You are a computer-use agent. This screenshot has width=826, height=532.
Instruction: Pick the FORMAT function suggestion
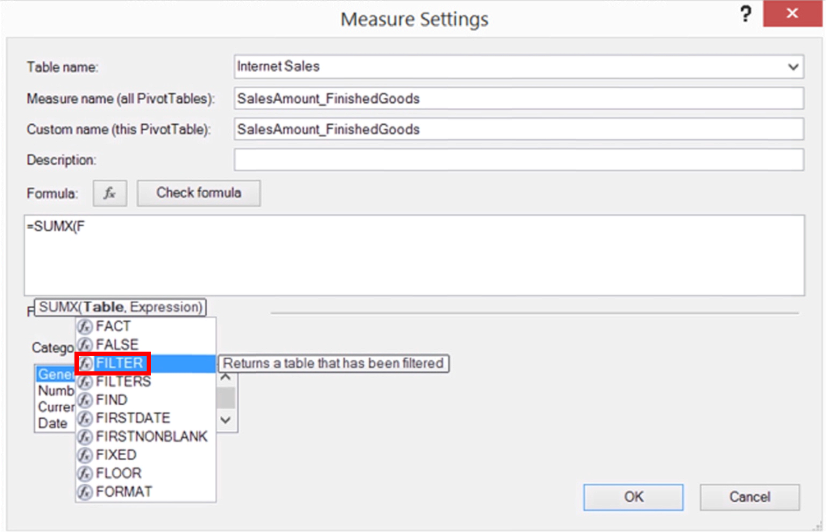[x=124, y=491]
